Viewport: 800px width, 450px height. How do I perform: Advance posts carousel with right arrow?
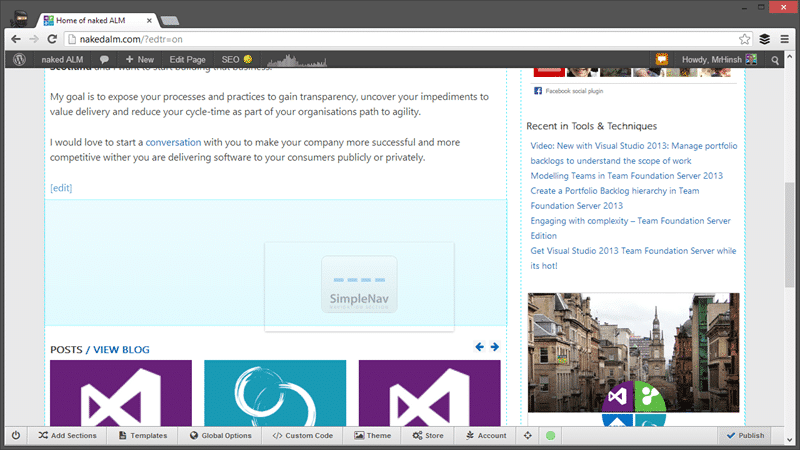point(494,347)
